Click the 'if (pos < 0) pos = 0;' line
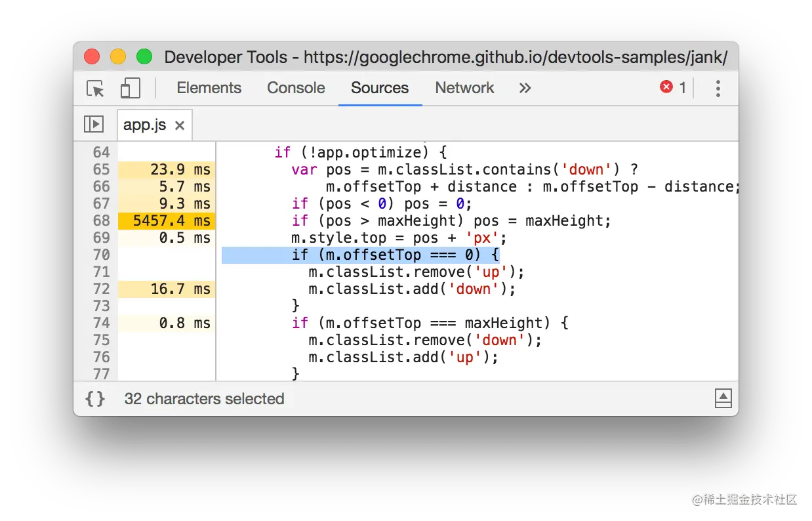Viewport: 812px width, 521px height. (382, 203)
